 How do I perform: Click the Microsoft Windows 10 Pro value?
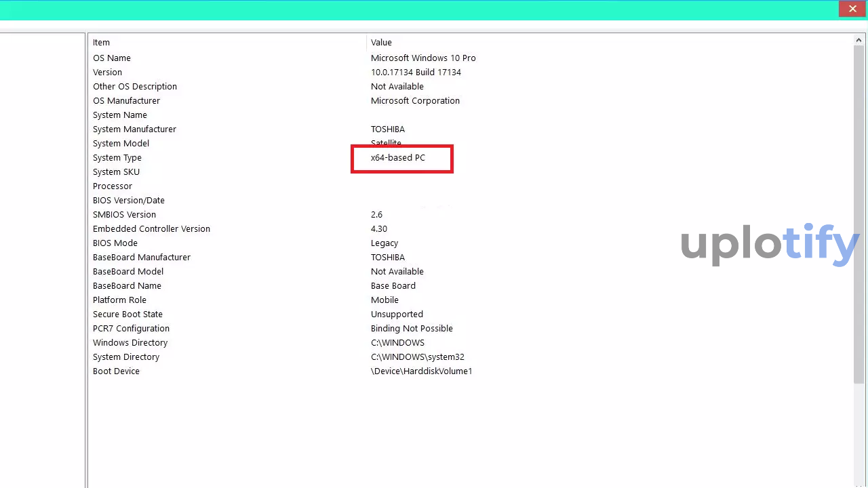(423, 58)
